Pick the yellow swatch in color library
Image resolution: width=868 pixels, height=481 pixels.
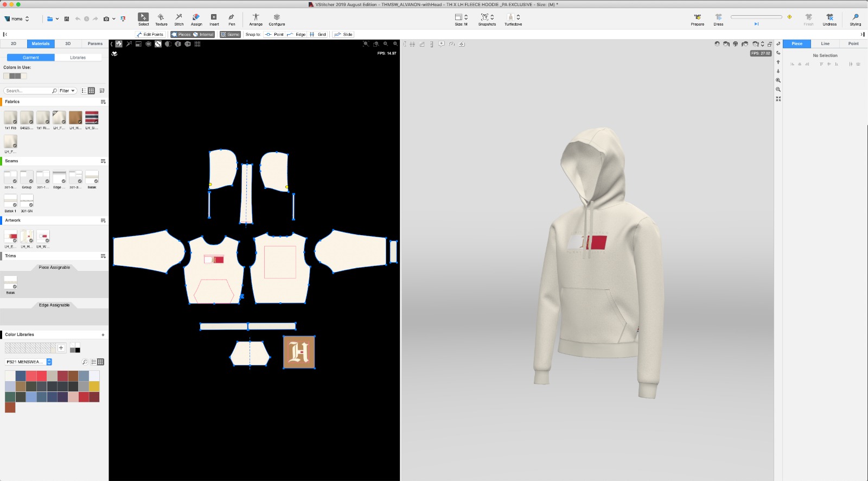[x=94, y=387]
